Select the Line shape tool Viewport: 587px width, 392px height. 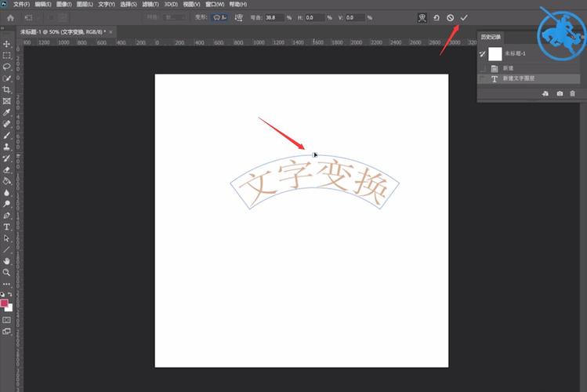[7, 250]
